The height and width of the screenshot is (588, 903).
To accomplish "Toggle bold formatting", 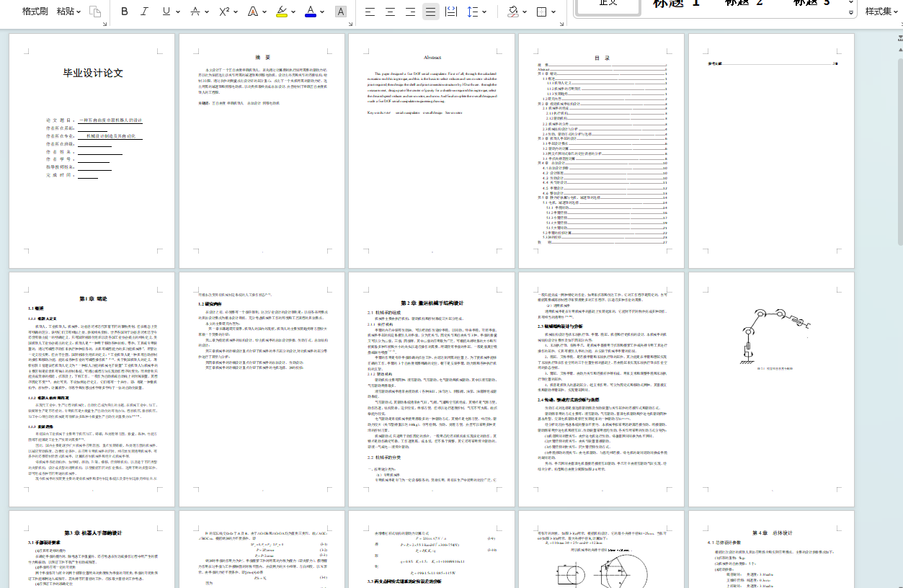I will click(x=124, y=12).
